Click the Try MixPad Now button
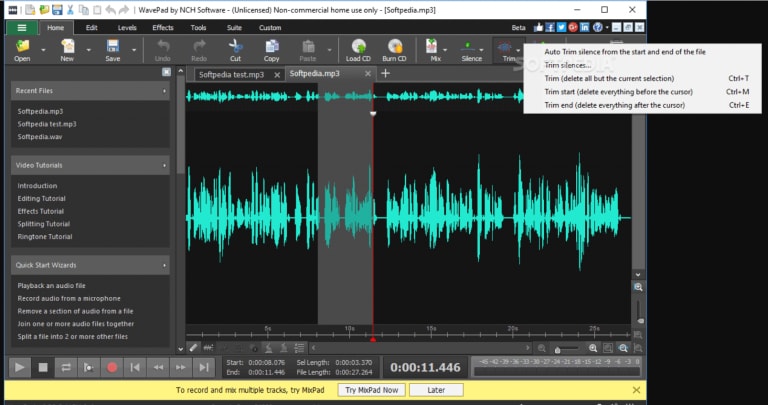 369,390
